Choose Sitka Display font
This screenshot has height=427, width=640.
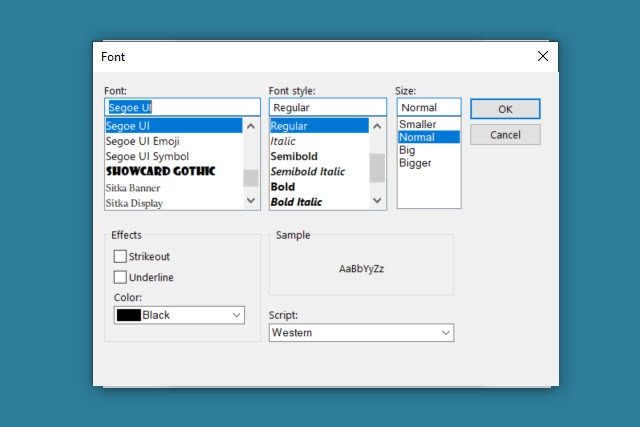(x=173, y=203)
